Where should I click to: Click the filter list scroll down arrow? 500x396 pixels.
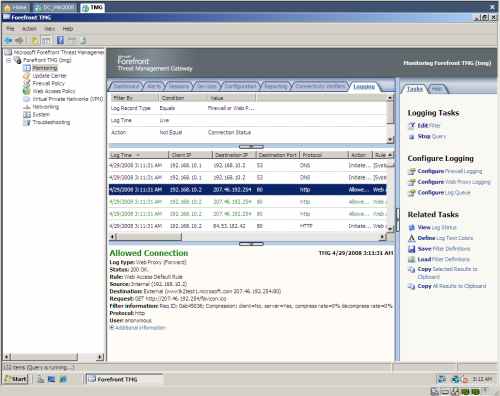click(390, 140)
